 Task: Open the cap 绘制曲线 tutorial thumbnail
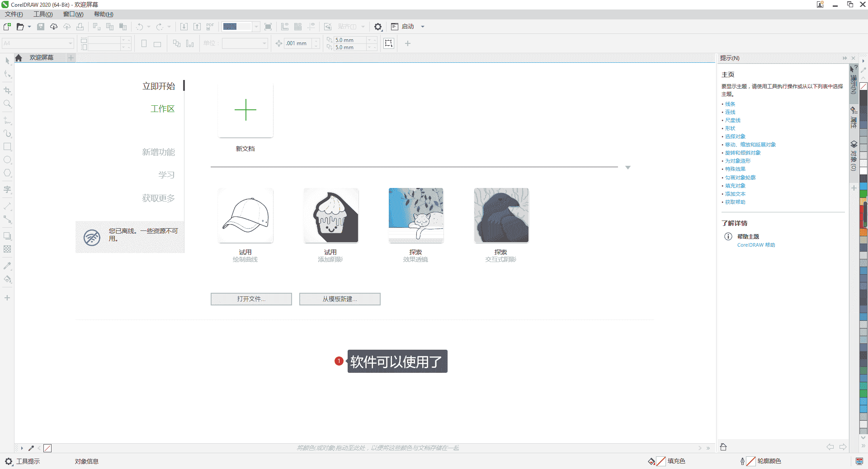(x=245, y=216)
